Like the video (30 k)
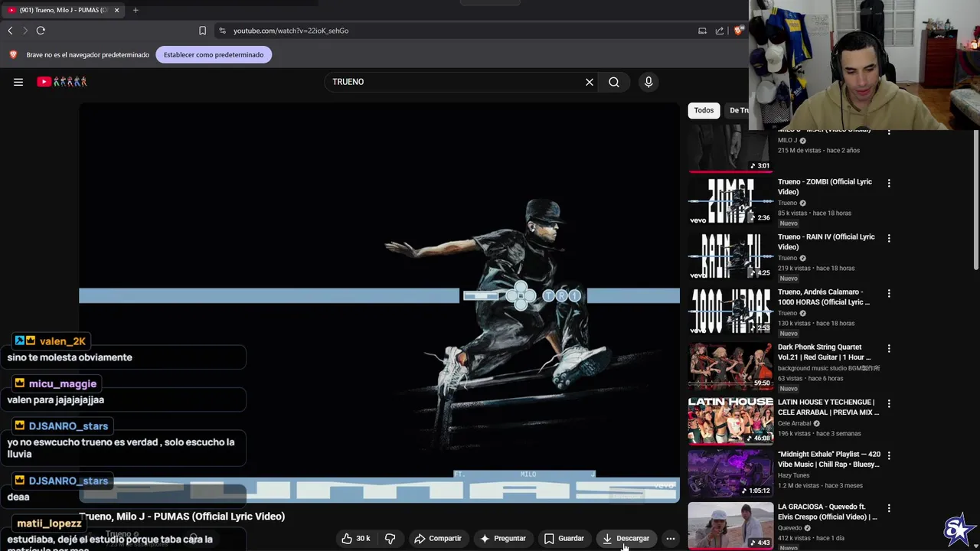 click(356, 538)
